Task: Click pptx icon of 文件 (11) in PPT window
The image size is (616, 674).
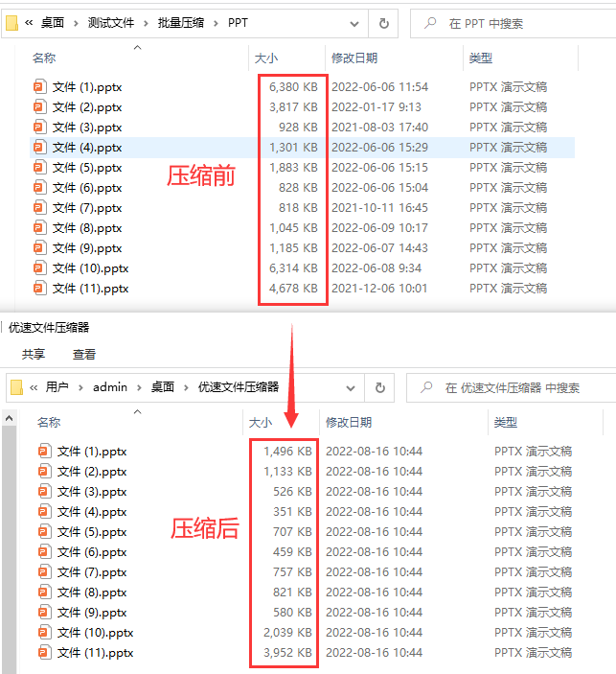Action: tap(39, 288)
